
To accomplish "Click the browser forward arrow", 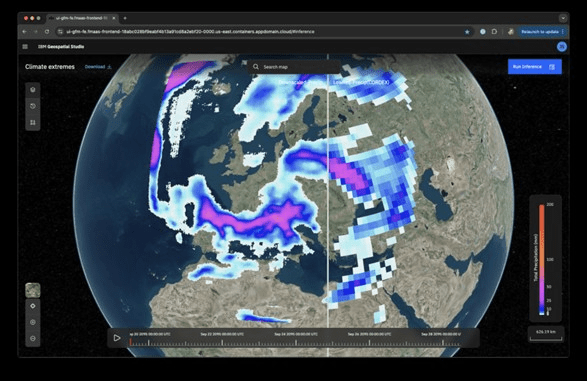I will tap(36, 32).
